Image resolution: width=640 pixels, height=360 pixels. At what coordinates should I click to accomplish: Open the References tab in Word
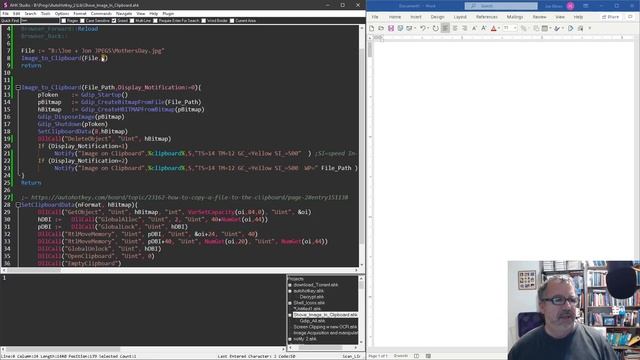(x=487, y=17)
